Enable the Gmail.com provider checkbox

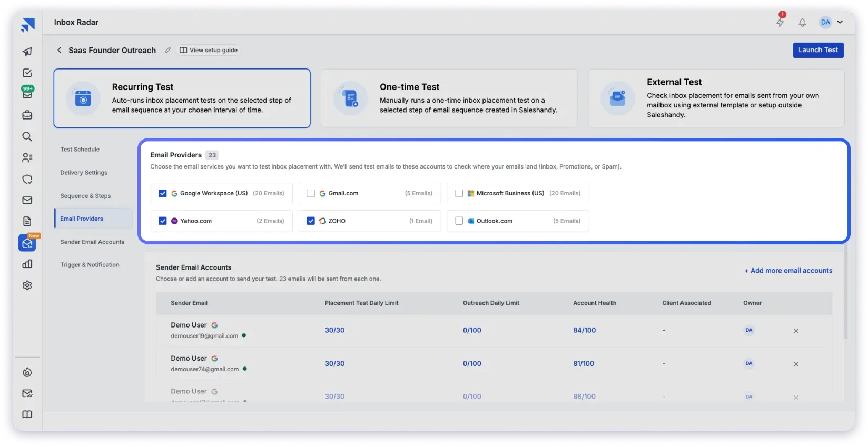click(x=311, y=193)
